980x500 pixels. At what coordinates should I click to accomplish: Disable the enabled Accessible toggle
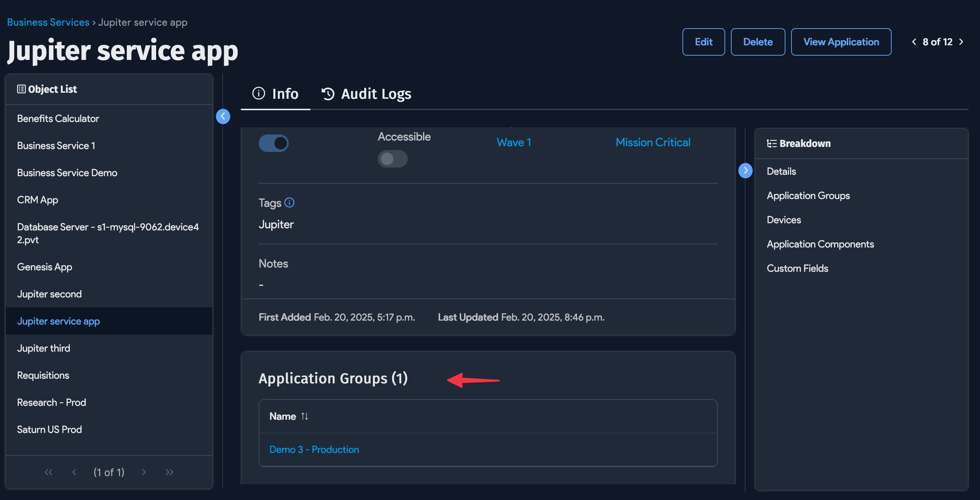(274, 143)
